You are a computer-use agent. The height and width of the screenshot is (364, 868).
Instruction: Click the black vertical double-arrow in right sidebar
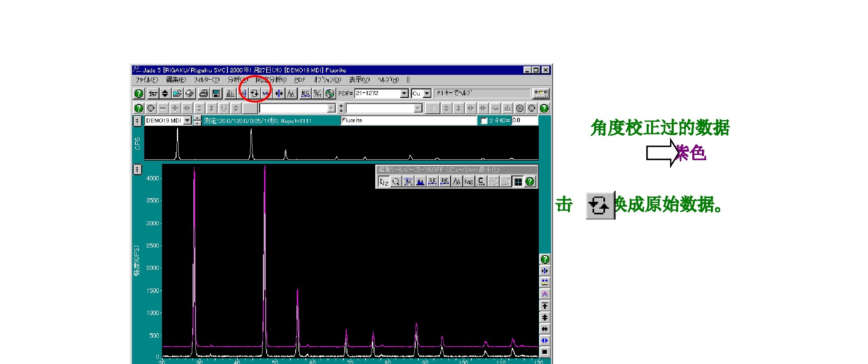point(545,317)
